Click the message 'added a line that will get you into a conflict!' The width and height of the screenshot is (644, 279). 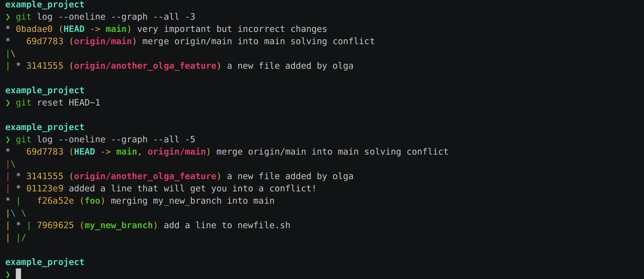[x=192, y=189]
